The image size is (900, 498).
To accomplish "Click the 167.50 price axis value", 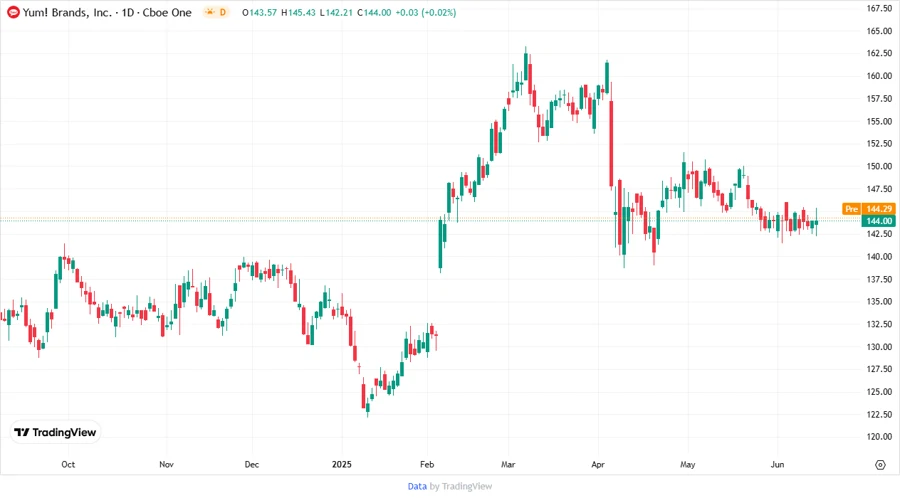I will point(879,8).
